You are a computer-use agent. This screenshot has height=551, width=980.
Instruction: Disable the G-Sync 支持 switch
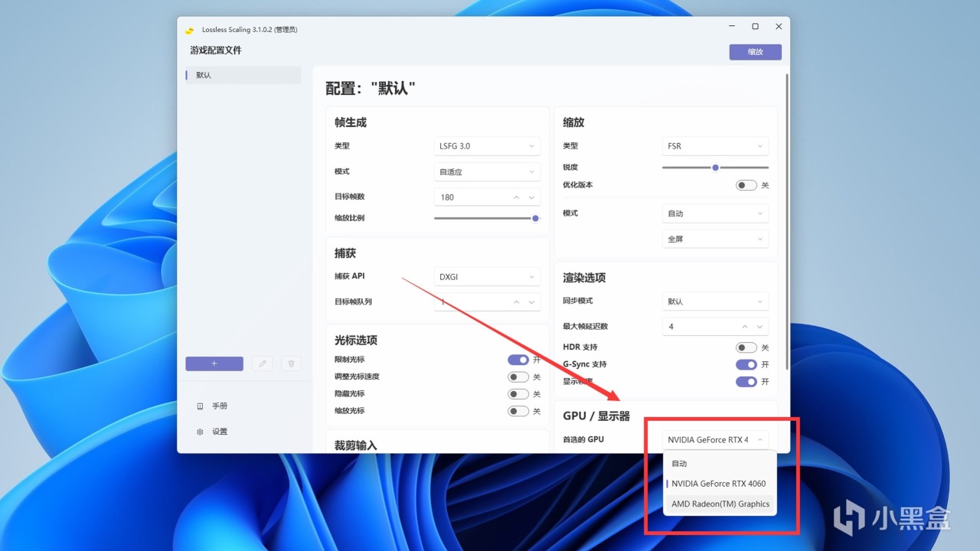(x=746, y=364)
